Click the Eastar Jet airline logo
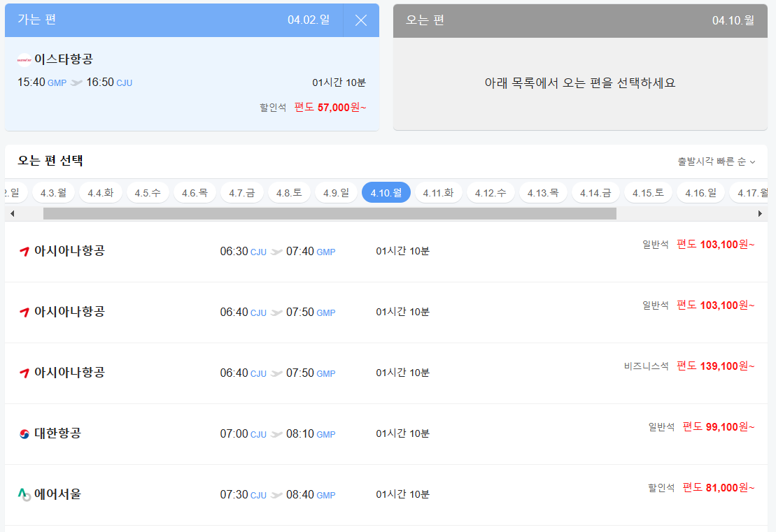The width and height of the screenshot is (776, 532). (24, 60)
